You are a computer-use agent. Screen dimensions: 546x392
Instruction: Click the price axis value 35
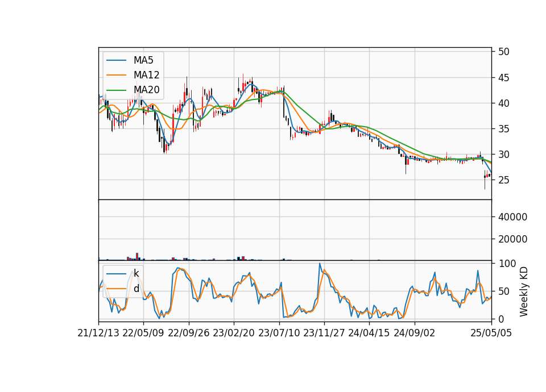(x=503, y=129)
